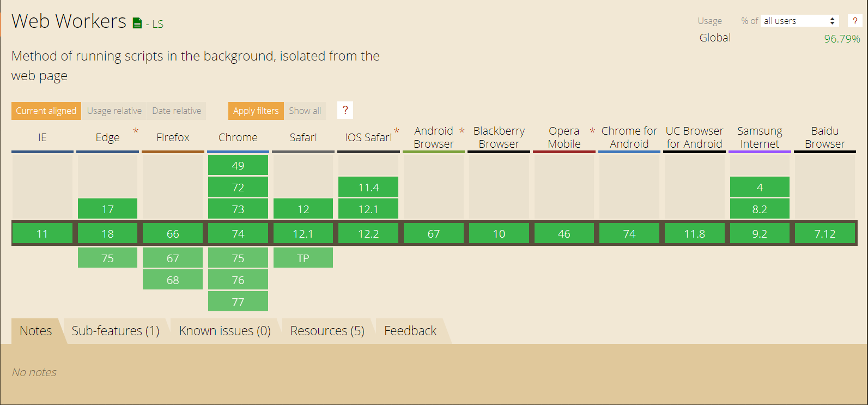Image resolution: width=868 pixels, height=405 pixels.
Task: Click Show all button
Action: point(305,111)
